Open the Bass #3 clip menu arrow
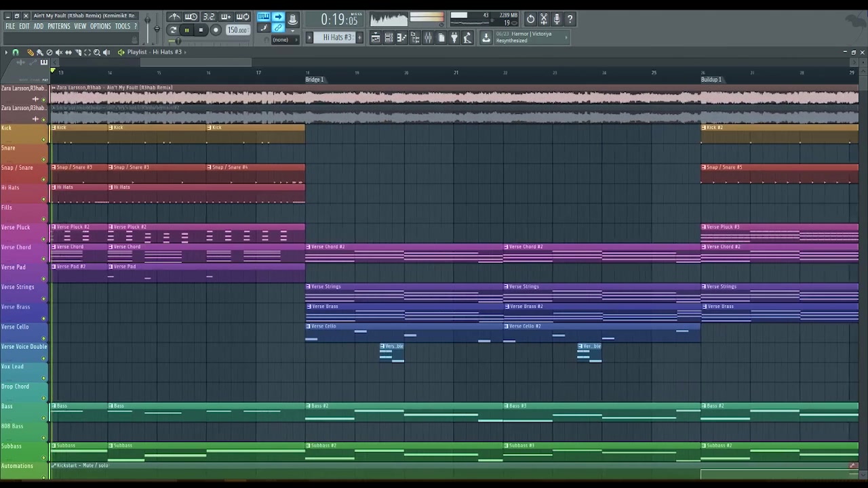Screen dimensions: 868x488 (507, 406)
